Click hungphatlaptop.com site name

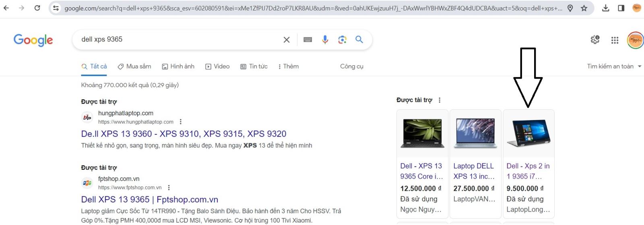[126, 113]
